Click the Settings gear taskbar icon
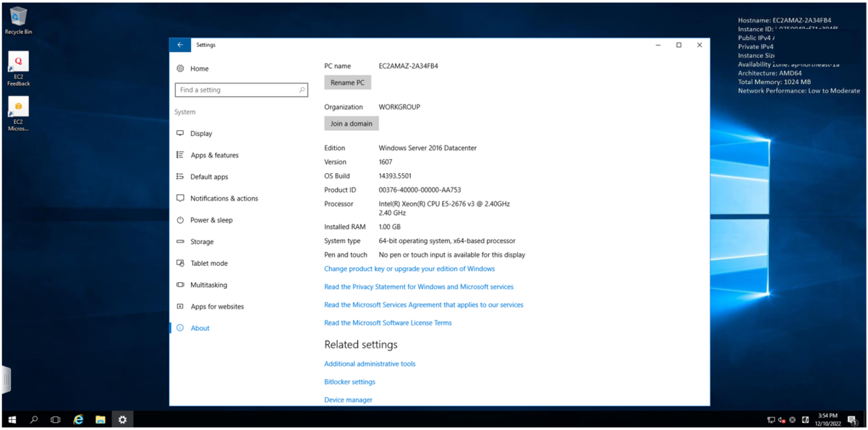 pyautogui.click(x=122, y=419)
